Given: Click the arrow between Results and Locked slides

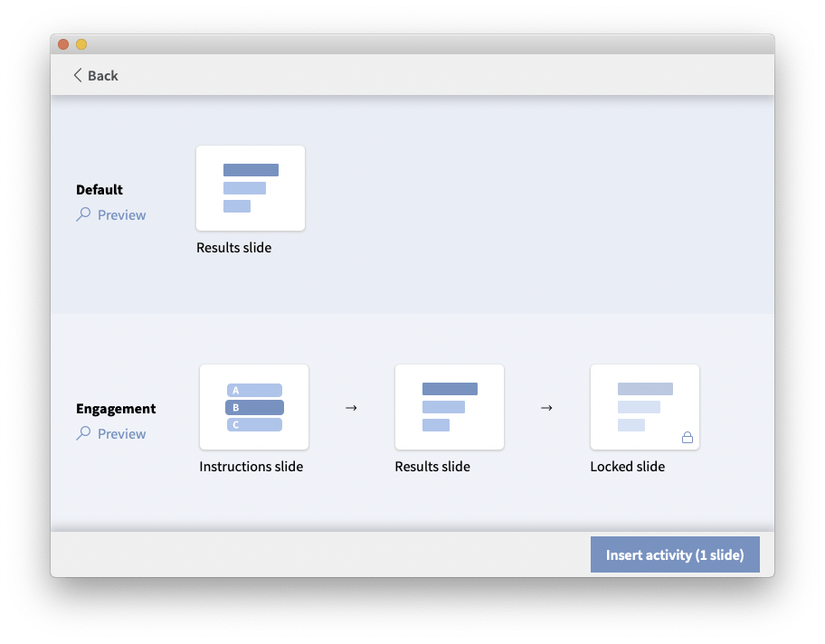Looking at the screenshot, I should (x=546, y=407).
